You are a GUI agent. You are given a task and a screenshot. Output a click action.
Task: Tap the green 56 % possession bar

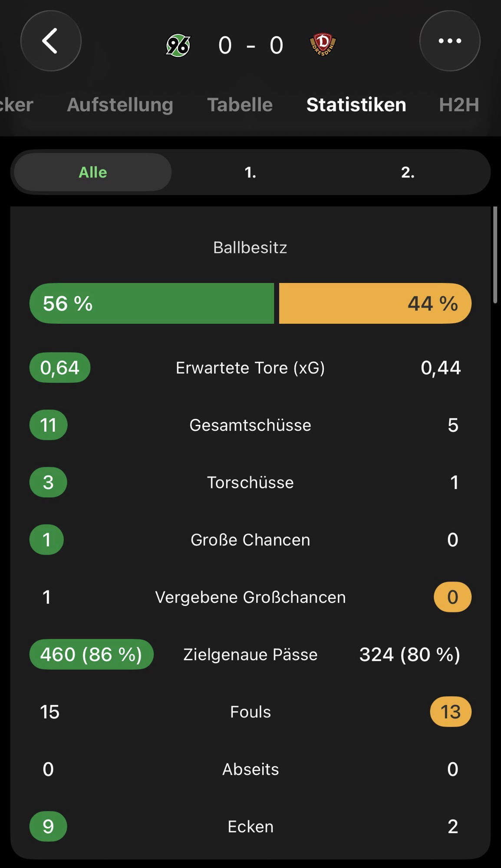(x=152, y=303)
